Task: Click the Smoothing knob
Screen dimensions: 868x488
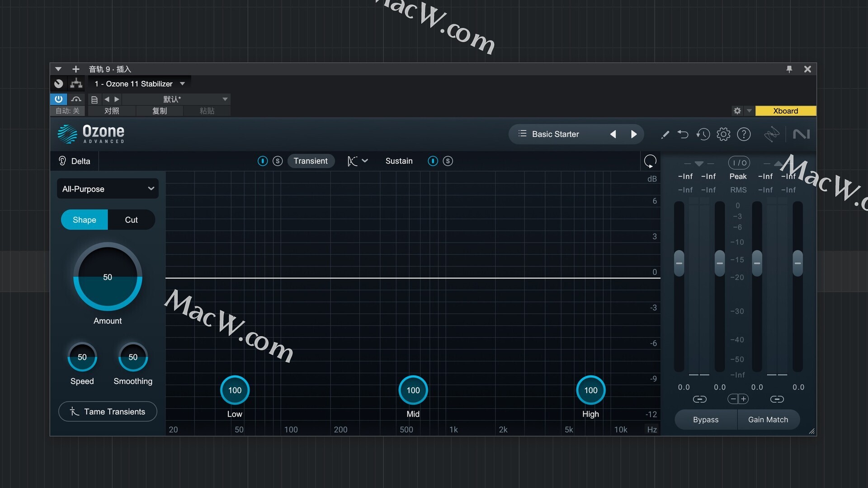Action: [133, 357]
